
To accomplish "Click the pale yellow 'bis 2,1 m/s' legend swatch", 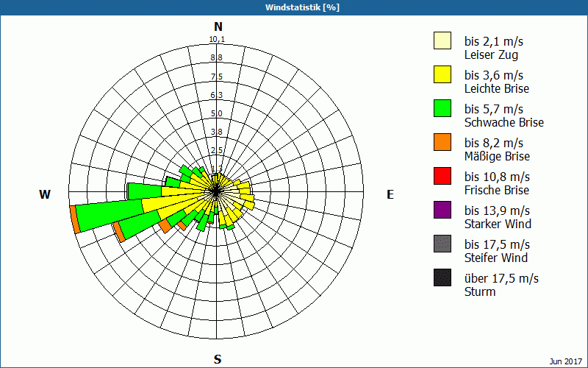I will click(x=442, y=40).
